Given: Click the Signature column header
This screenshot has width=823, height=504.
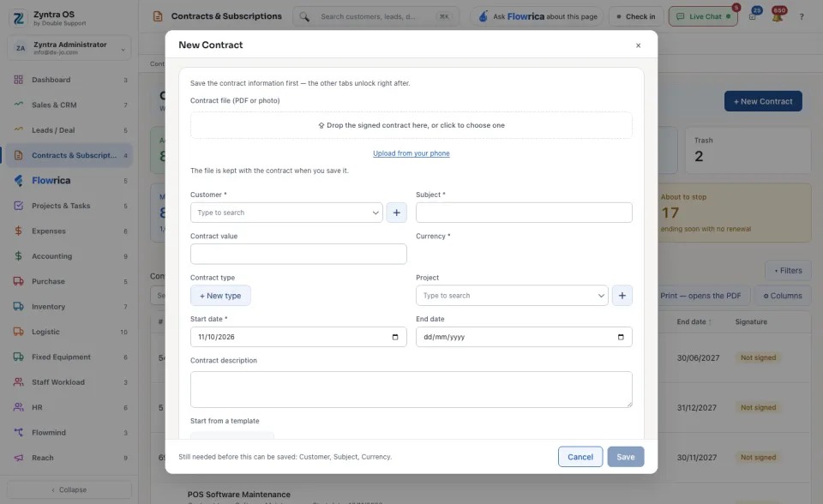Looking at the screenshot, I should pyautogui.click(x=751, y=321).
